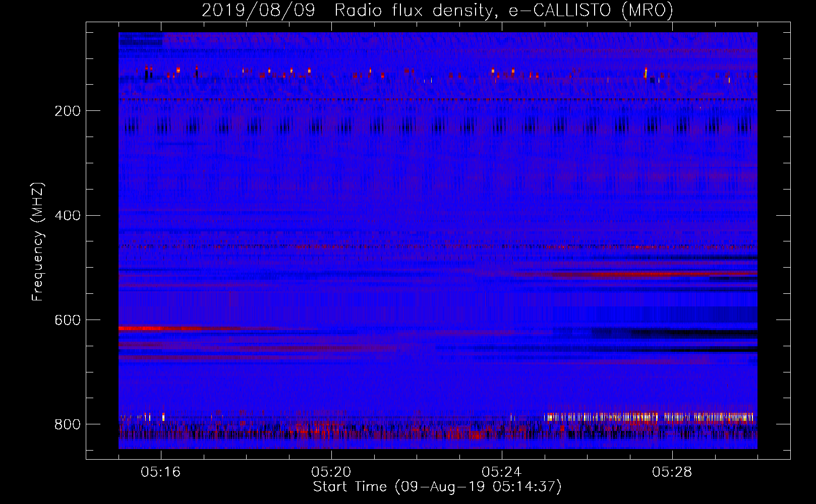Select the 'Frequency (MHZ)' y-axis label
This screenshot has height=504, width=816.
coord(38,242)
